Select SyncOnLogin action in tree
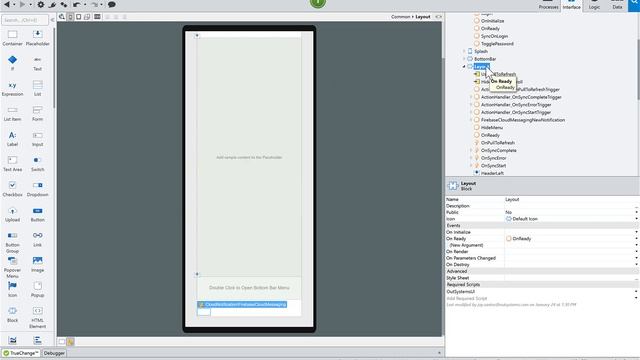The width and height of the screenshot is (640, 360). [x=494, y=36]
